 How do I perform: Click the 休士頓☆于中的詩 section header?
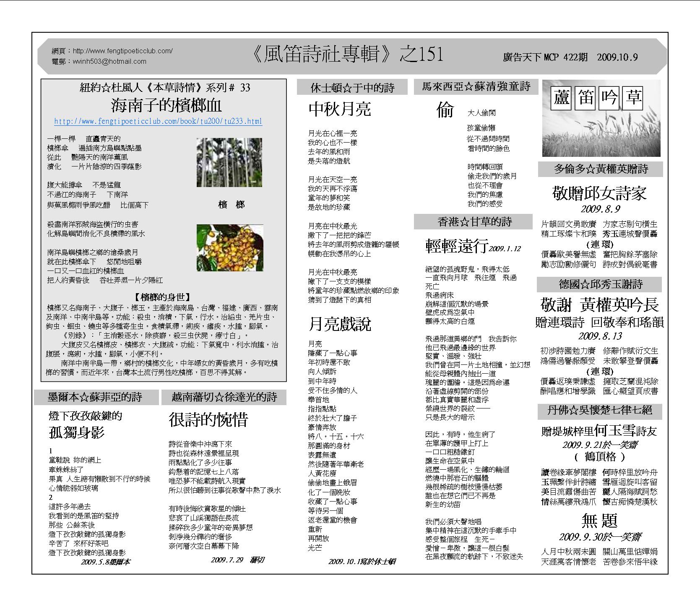pos(352,88)
